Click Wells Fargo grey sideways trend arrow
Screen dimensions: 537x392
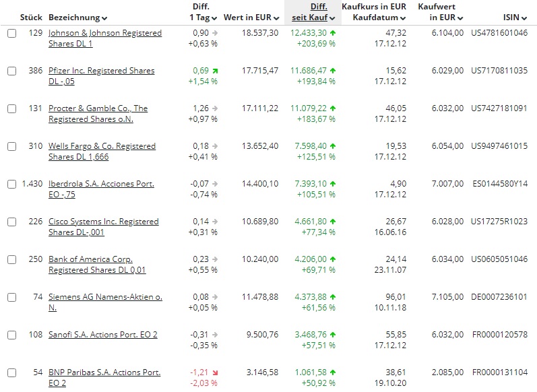click(215, 146)
